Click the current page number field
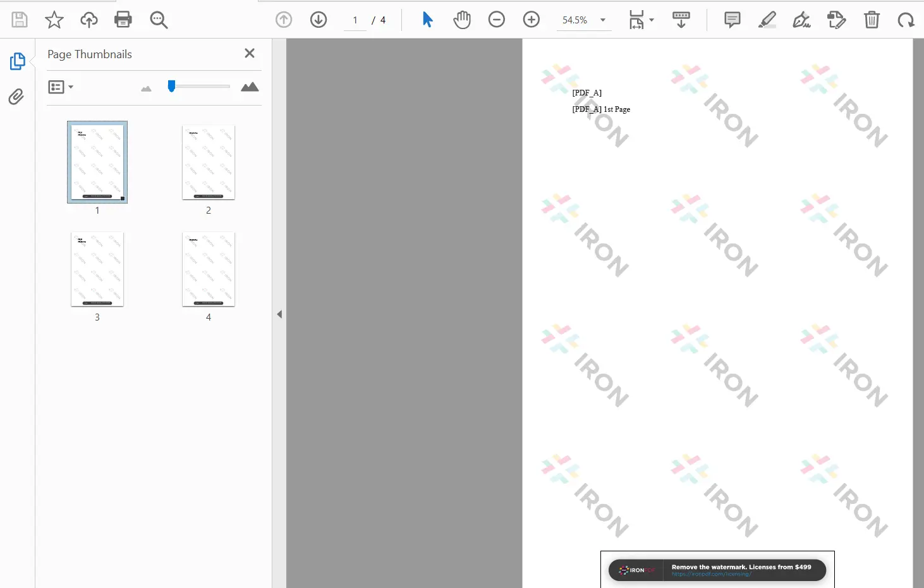Image resolution: width=924 pixels, height=588 pixels. point(355,20)
